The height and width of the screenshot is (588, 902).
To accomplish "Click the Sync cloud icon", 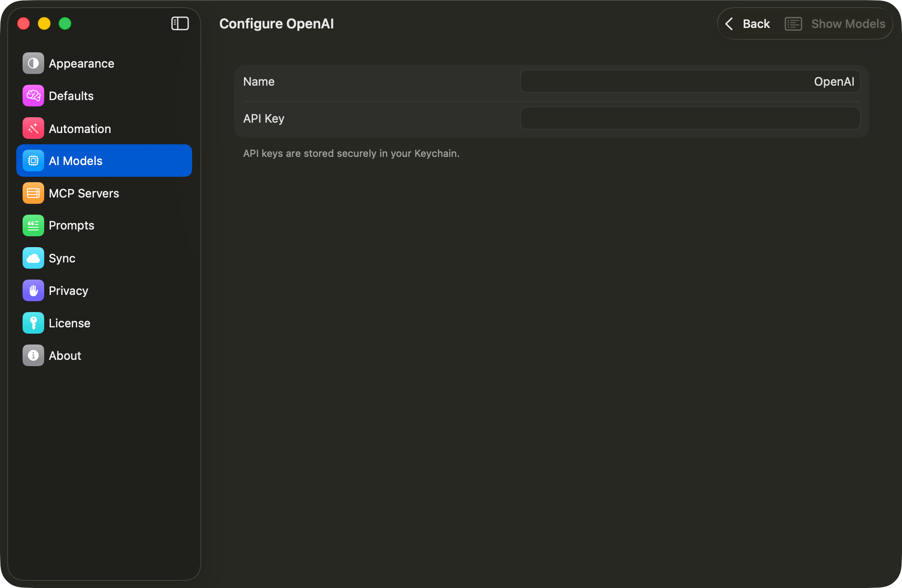I will coord(33,258).
